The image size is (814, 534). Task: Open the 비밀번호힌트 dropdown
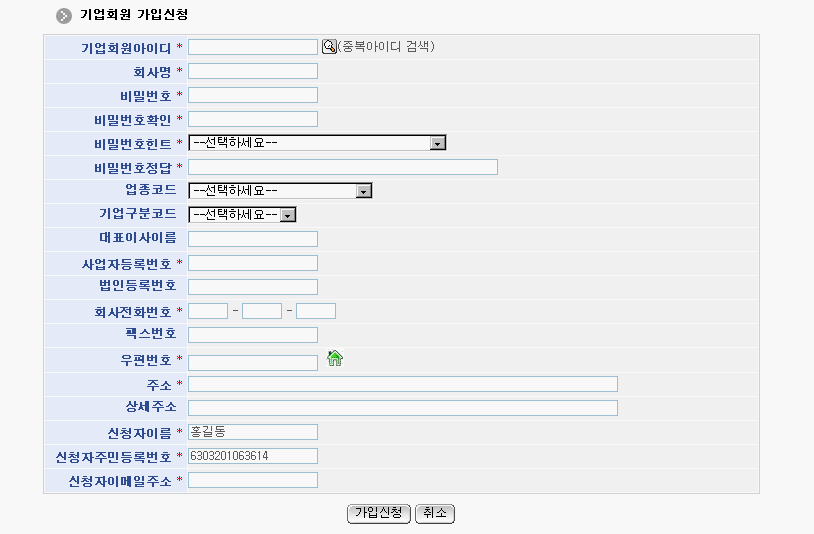click(x=317, y=143)
